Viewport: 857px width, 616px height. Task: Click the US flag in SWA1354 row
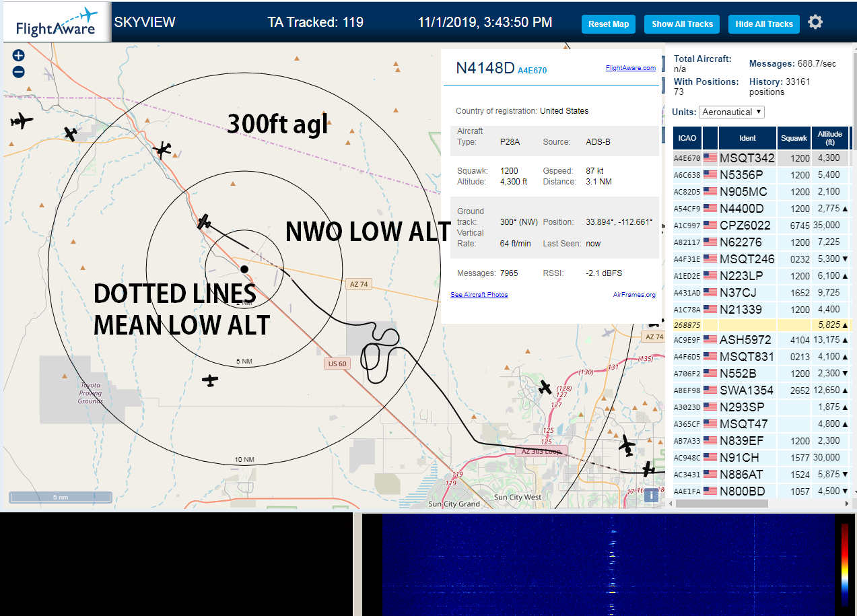coord(710,390)
